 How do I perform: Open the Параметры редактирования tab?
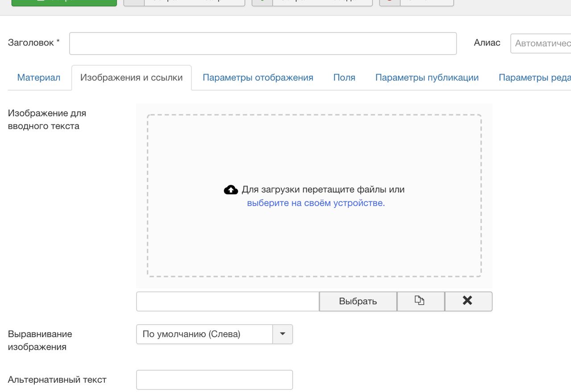click(534, 78)
